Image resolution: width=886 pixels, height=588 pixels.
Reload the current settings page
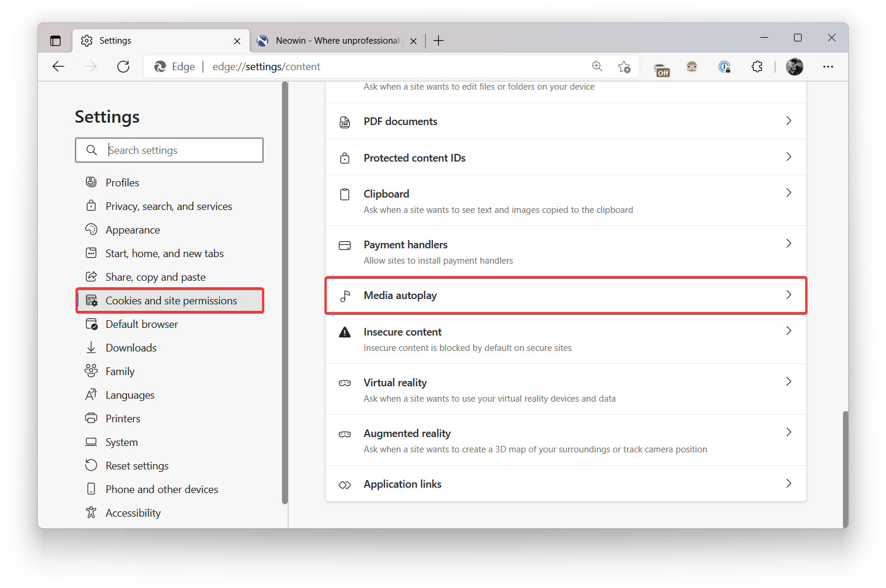click(x=123, y=67)
